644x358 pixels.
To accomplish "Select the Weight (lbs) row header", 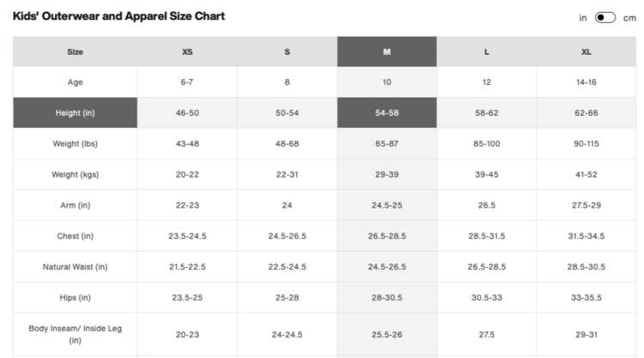I will pos(75,143).
